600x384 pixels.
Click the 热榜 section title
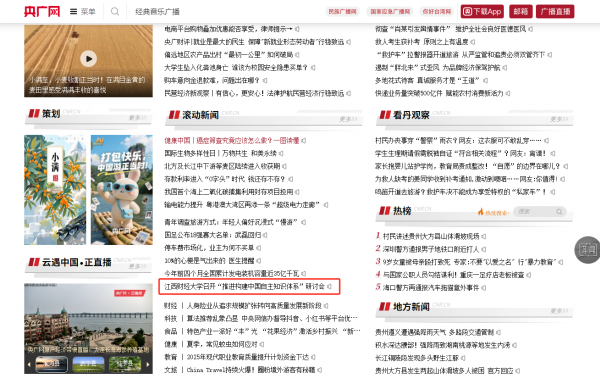[402, 211]
